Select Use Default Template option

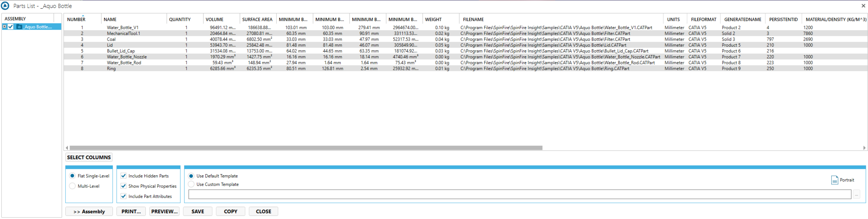191,176
